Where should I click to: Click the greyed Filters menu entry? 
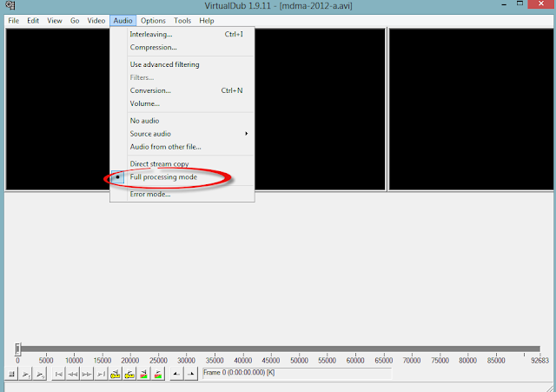(x=182, y=77)
